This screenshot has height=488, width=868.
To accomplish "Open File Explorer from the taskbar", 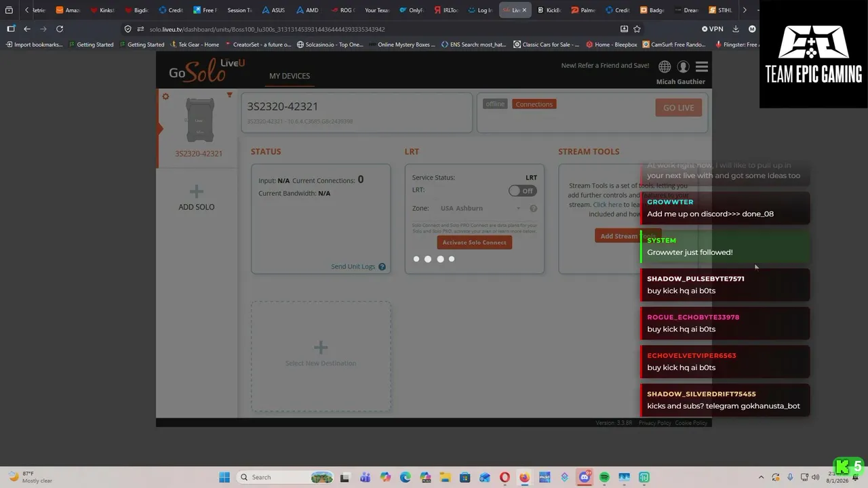I will (445, 477).
